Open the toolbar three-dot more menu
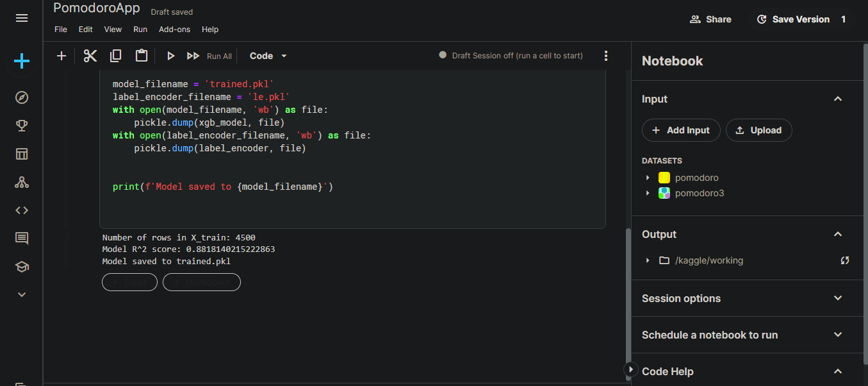This screenshot has width=868, height=386. 606,56
